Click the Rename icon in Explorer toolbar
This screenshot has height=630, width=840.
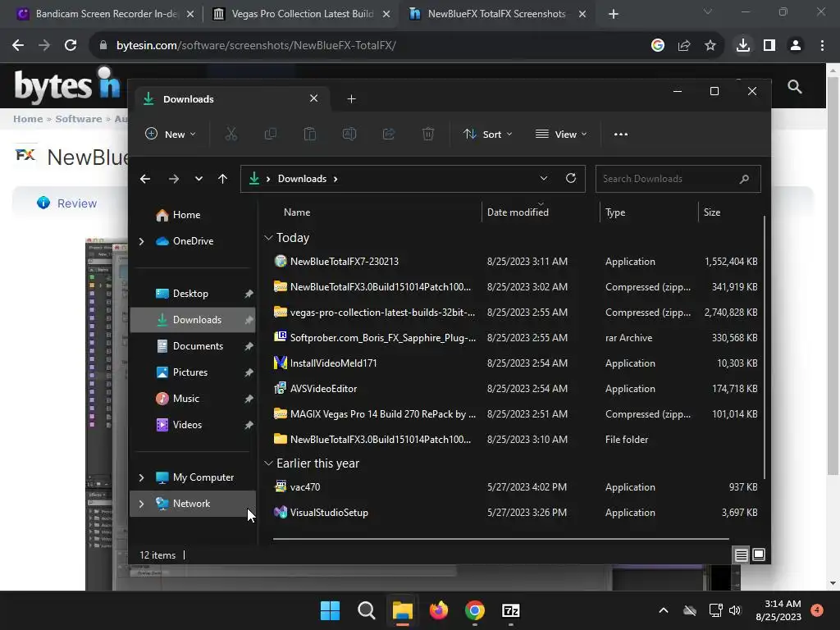(x=349, y=134)
